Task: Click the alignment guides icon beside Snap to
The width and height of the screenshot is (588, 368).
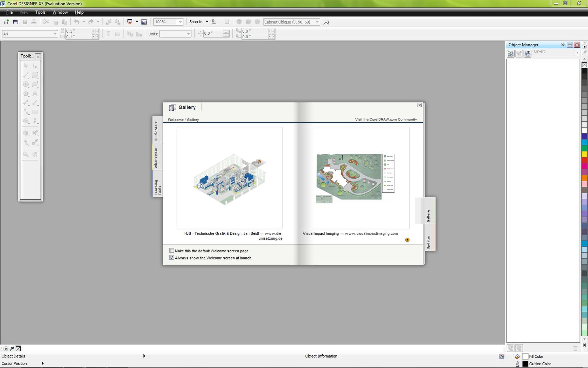Action: pos(215,22)
